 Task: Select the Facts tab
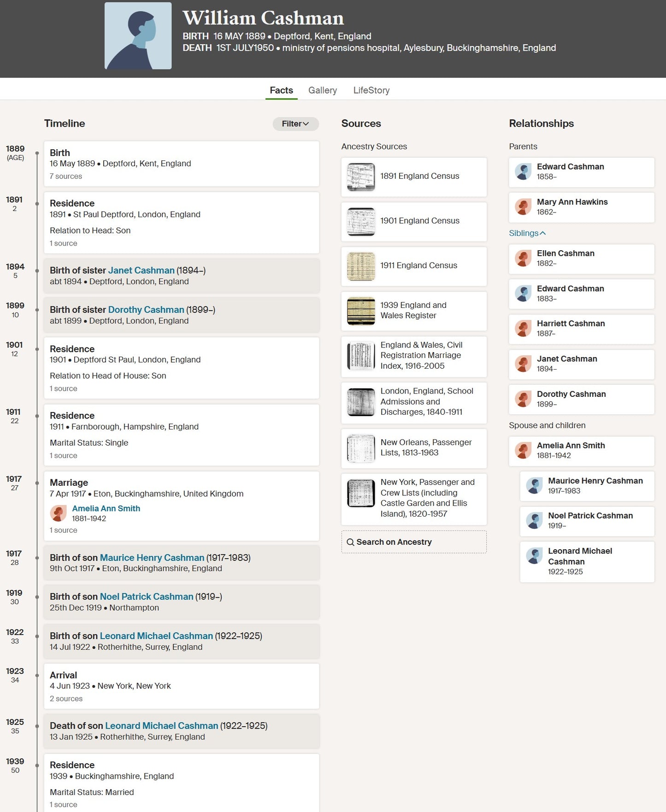pyautogui.click(x=281, y=90)
